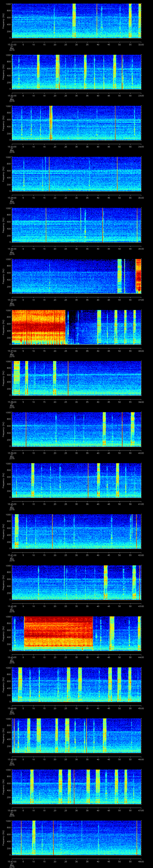Image resolution: width=153 pixels, height=868 pixels.
Task: Select the 15:42:00 start time label
Action: coord(12,606)
